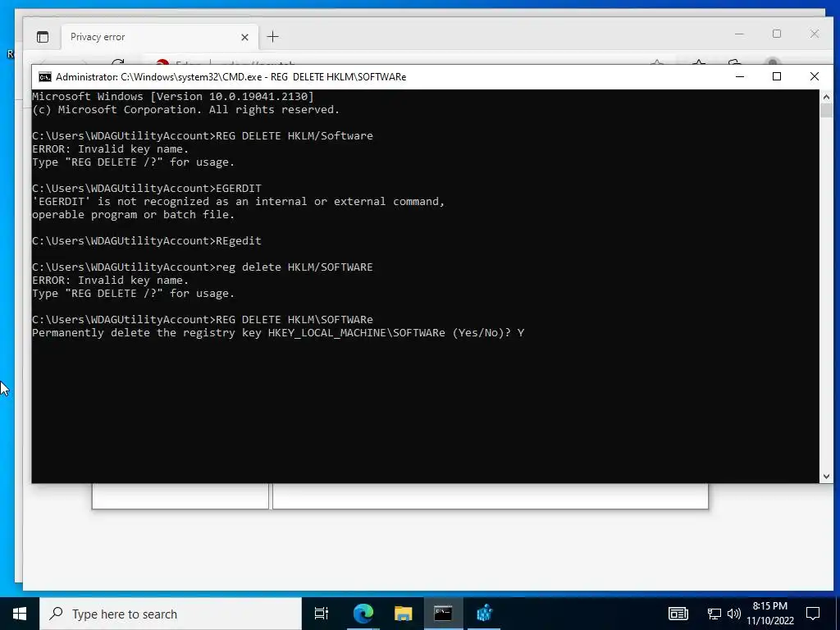Viewport: 840px width, 630px height.
Task: Open the CMD window system menu icon
Action: pos(45,76)
